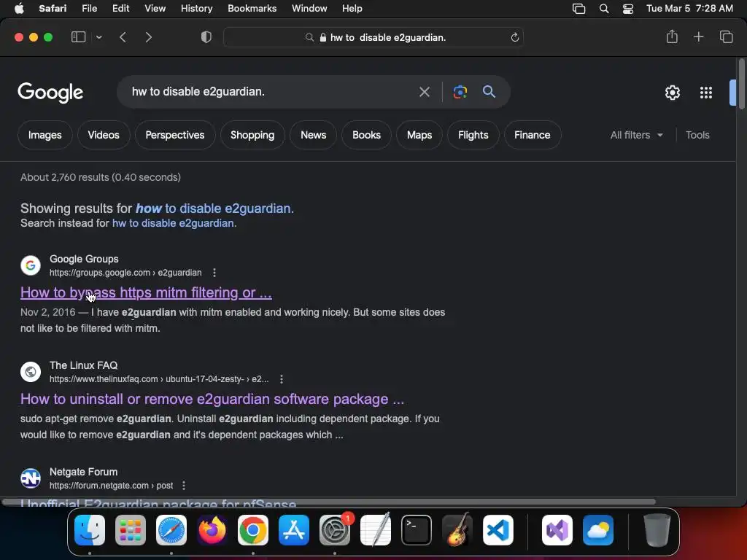Clear the Google search box
This screenshot has width=747, height=560.
(424, 92)
